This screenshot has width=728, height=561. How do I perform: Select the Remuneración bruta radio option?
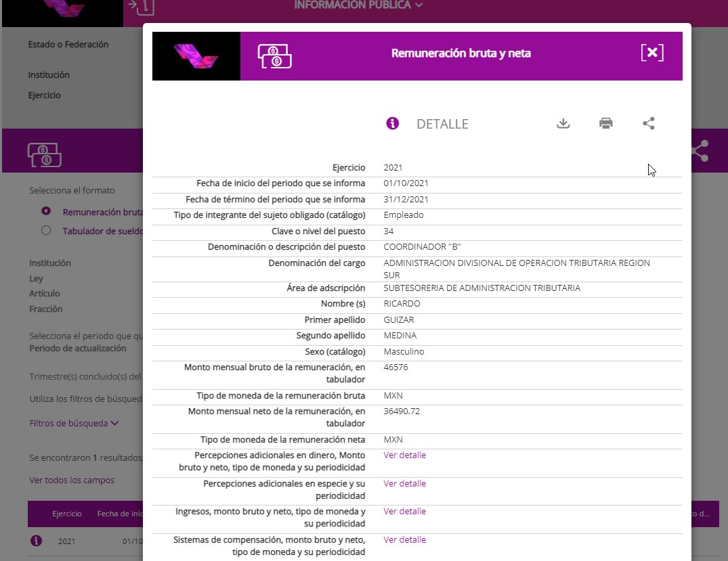click(46, 211)
